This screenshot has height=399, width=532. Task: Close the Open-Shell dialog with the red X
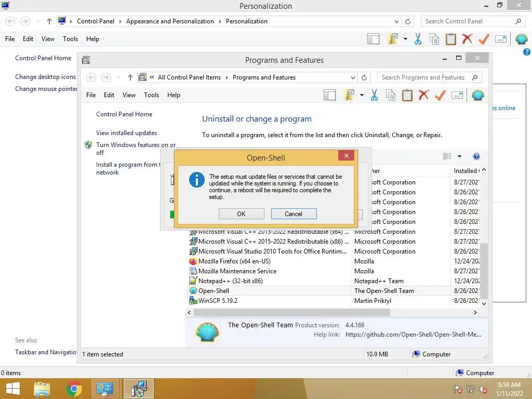pos(346,155)
